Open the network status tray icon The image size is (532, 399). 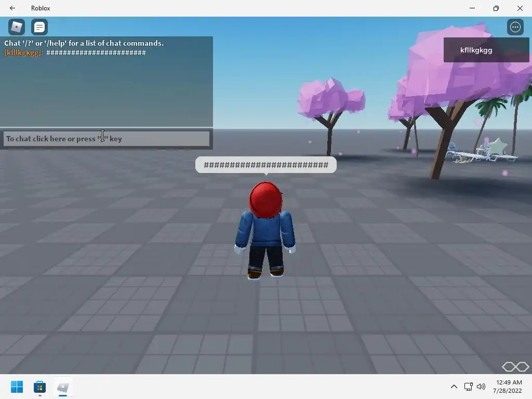[x=469, y=387]
